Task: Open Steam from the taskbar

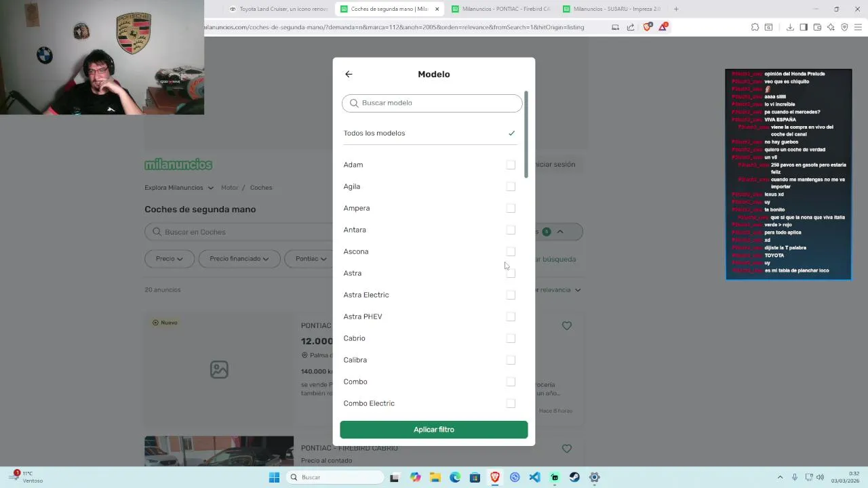Action: tap(574, 477)
